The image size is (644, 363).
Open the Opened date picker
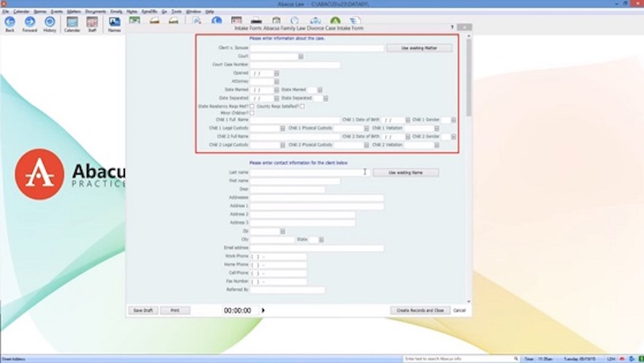coord(276,73)
